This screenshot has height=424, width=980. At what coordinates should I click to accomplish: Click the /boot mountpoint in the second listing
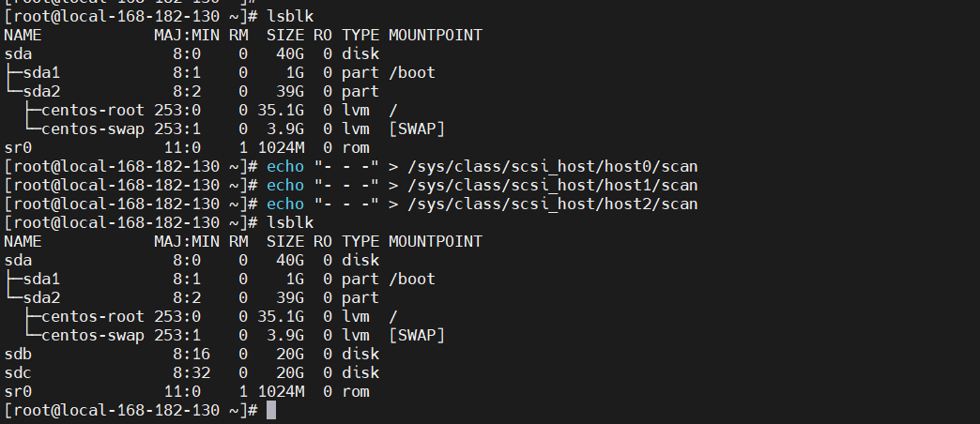pos(412,280)
